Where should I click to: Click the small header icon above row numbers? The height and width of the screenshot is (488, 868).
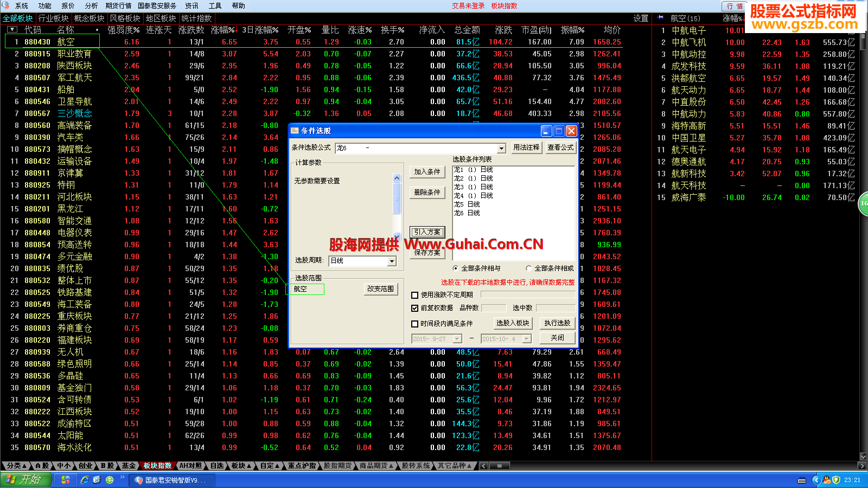click(12, 30)
